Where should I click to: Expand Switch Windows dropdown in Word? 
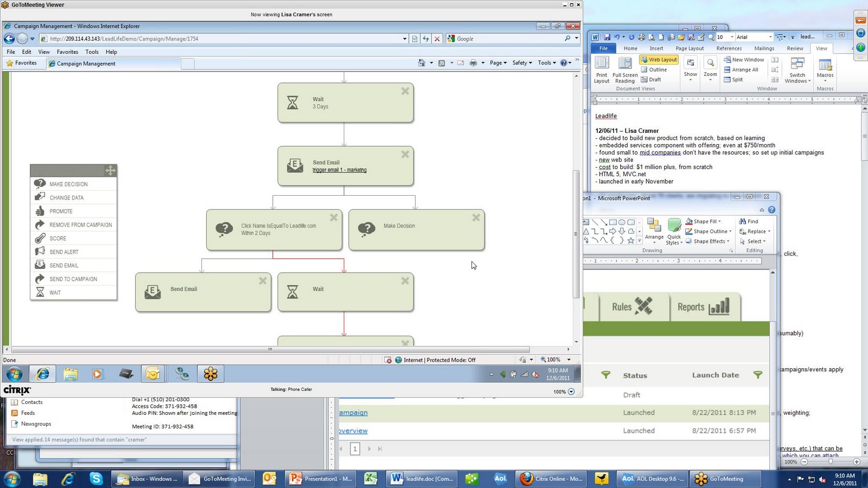[797, 70]
